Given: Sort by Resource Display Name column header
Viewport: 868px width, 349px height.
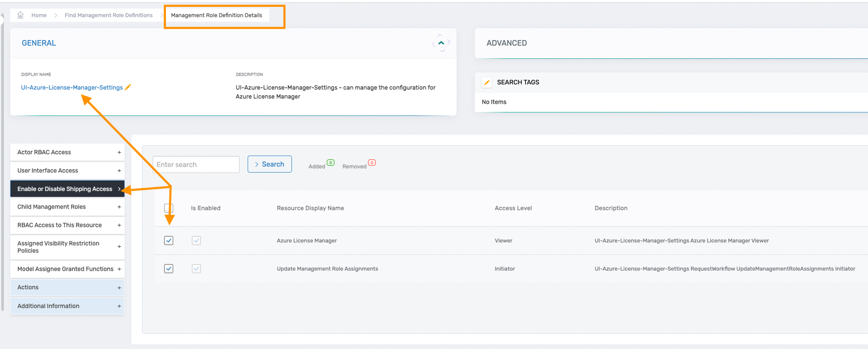Looking at the screenshot, I should (x=310, y=208).
